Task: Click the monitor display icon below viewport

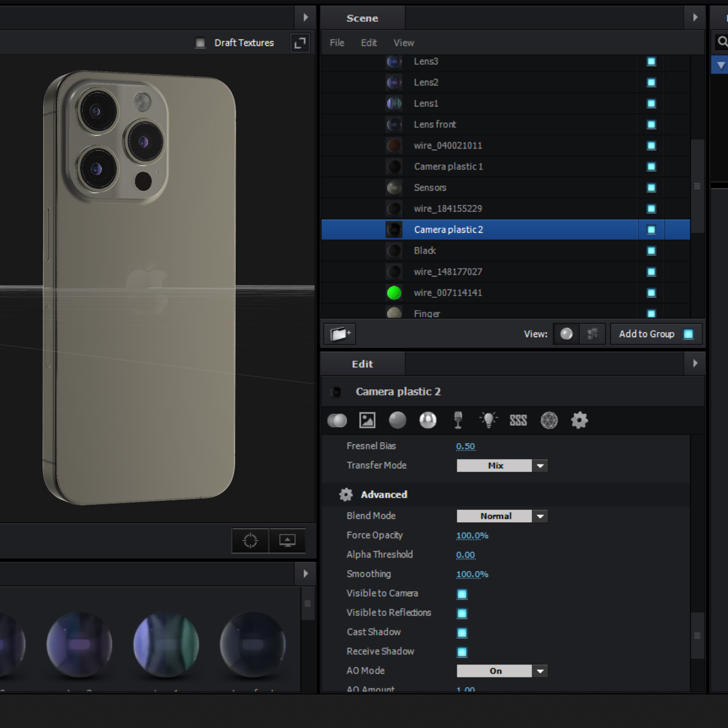Action: point(287,541)
